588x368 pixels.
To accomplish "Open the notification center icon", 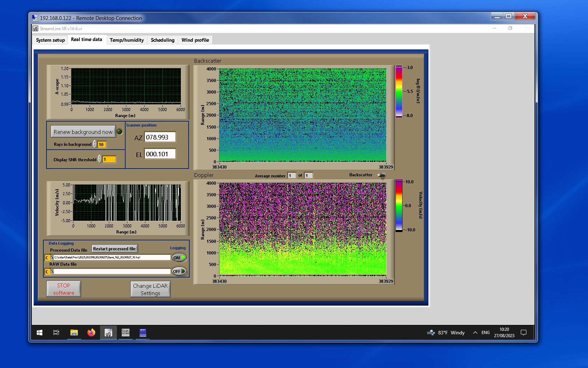I will pyautogui.click(x=524, y=333).
